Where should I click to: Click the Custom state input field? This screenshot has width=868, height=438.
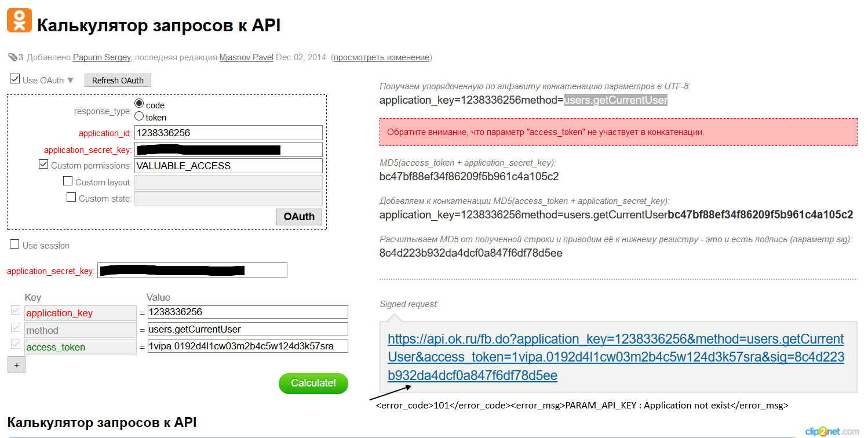[x=228, y=199]
